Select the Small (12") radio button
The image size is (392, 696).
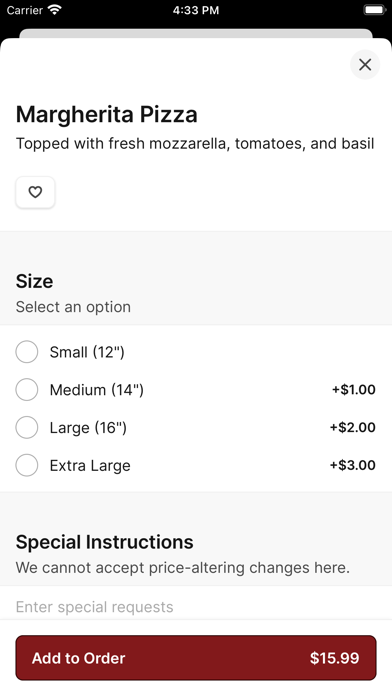27,352
